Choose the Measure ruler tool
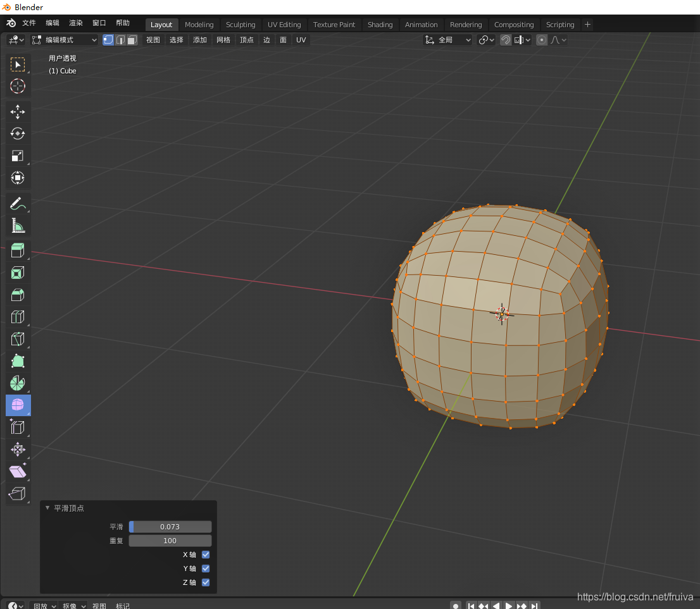Screen dimensions: 700x609 tap(18, 226)
